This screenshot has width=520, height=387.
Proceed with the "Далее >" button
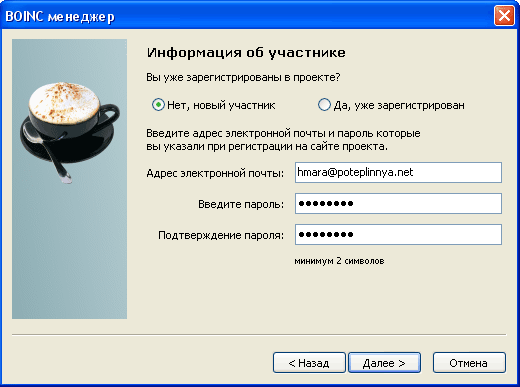[x=384, y=363]
